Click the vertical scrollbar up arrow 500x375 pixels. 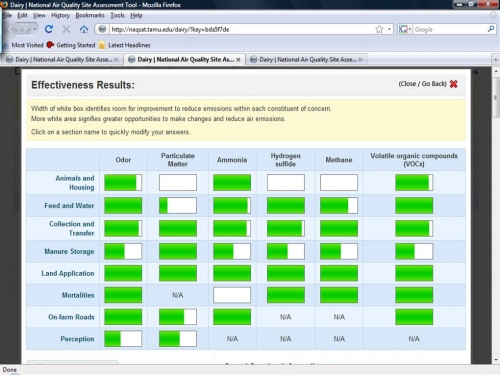pyautogui.click(x=496, y=71)
